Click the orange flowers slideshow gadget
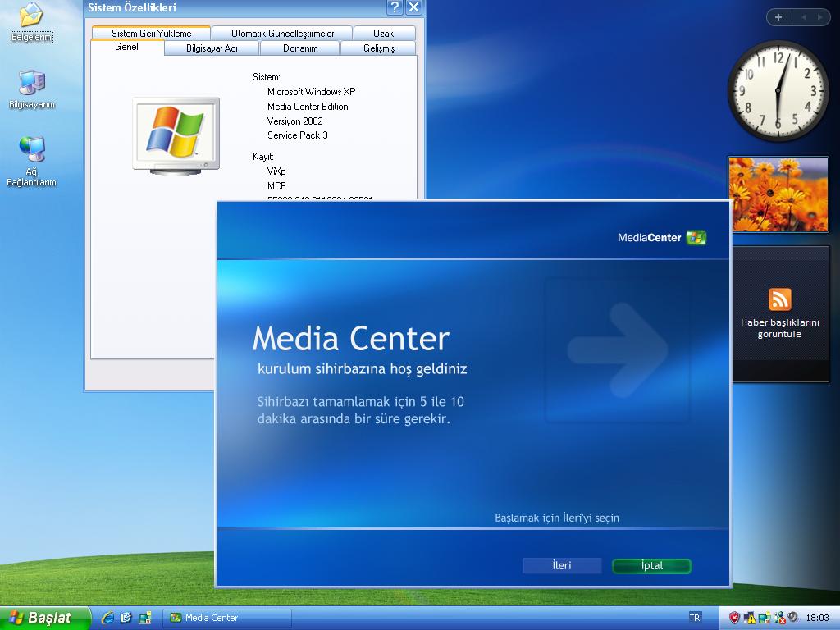The image size is (840, 630). pyautogui.click(x=778, y=194)
